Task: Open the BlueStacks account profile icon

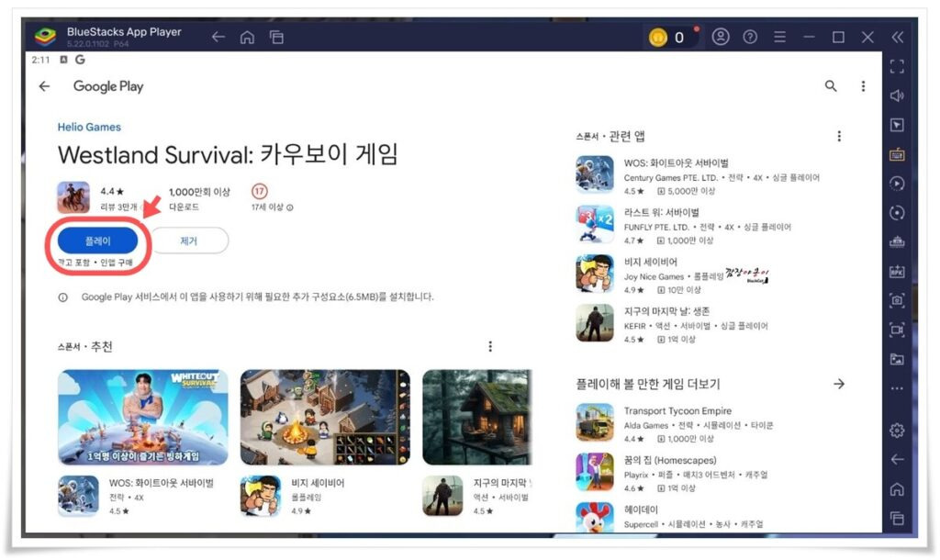Action: tap(721, 37)
